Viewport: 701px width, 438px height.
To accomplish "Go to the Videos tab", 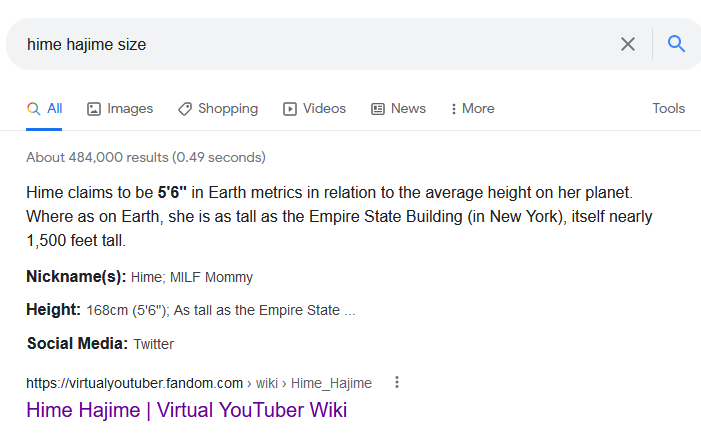I will (x=314, y=109).
